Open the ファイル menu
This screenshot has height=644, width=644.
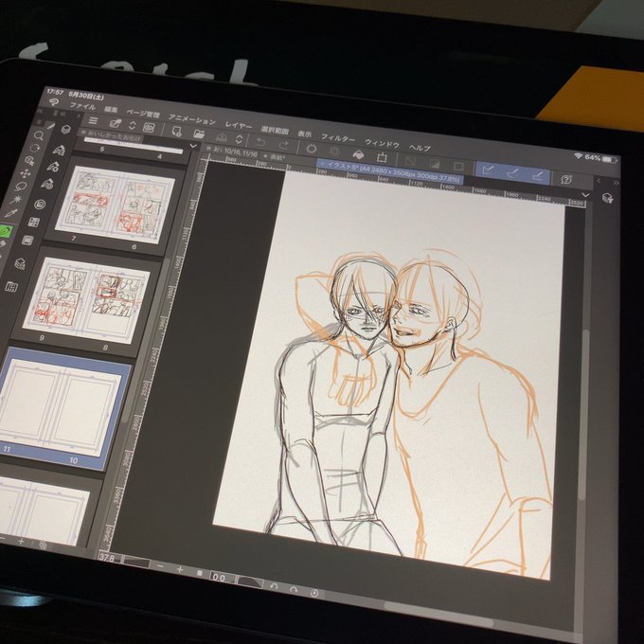tap(82, 106)
